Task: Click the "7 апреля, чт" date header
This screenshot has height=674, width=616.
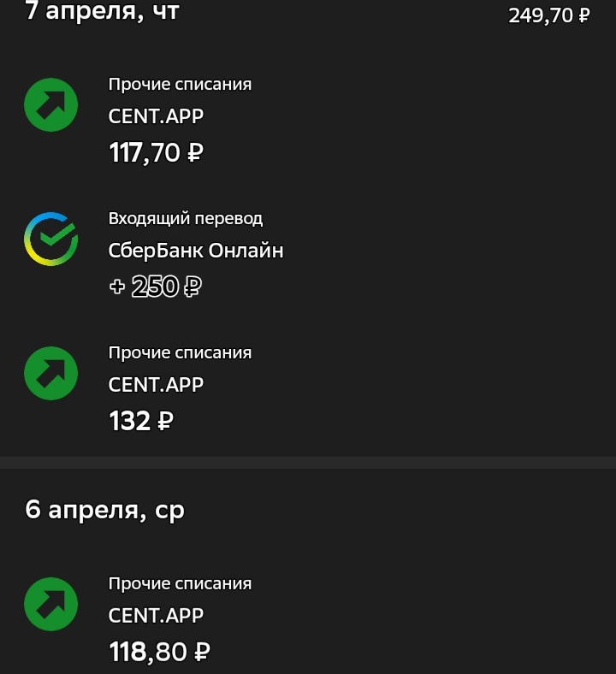Action: 103,12
